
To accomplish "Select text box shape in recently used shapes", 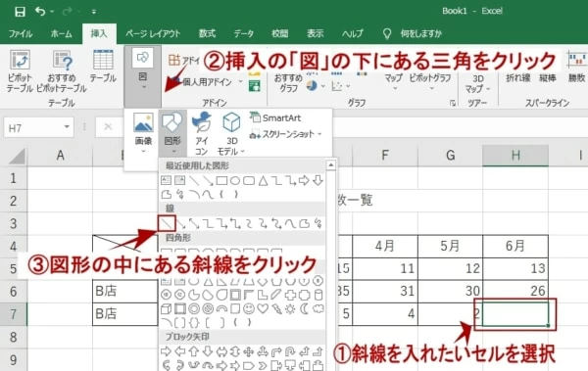I will pos(166,181).
